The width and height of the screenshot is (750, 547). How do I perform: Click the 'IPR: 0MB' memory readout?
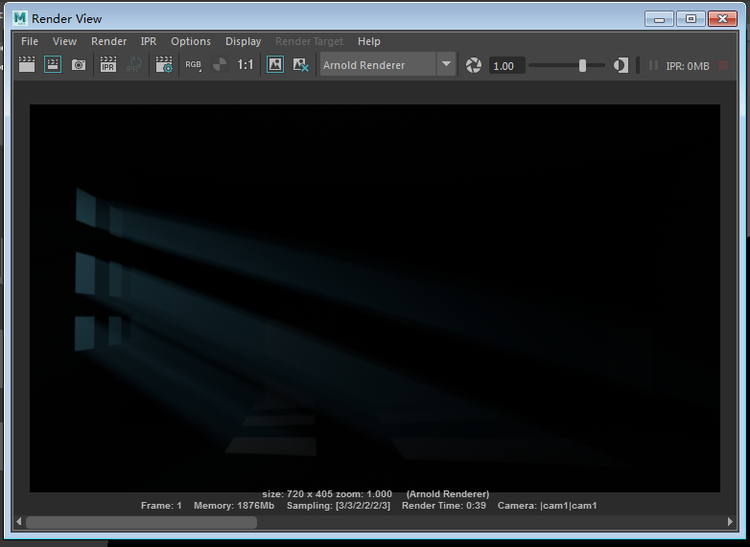click(x=687, y=66)
